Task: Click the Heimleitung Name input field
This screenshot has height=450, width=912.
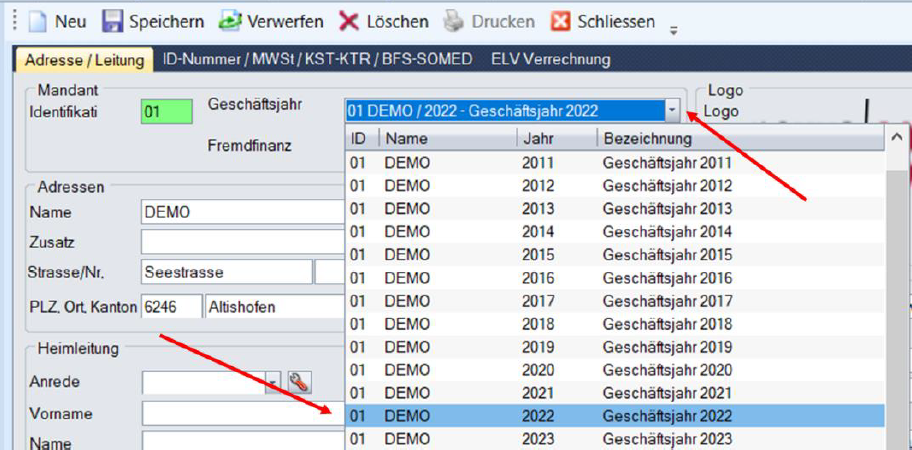Action: (x=243, y=441)
